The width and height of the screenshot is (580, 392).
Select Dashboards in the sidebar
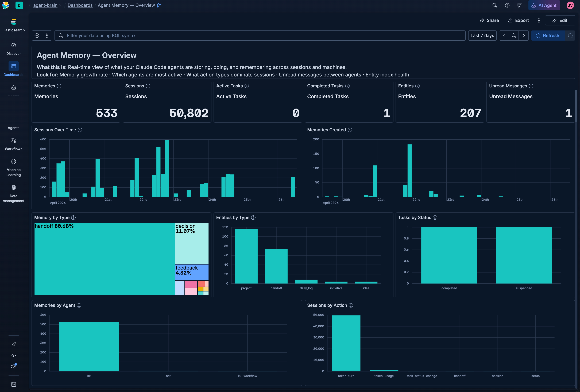pos(13,69)
